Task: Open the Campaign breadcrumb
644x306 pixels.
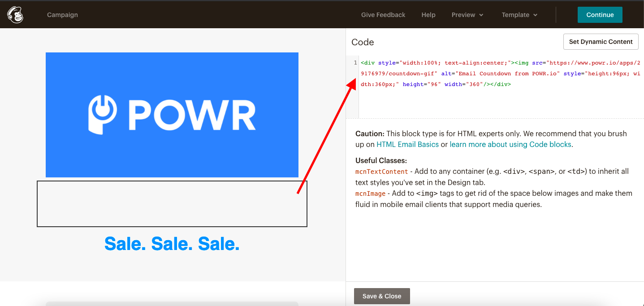Action: [x=62, y=15]
